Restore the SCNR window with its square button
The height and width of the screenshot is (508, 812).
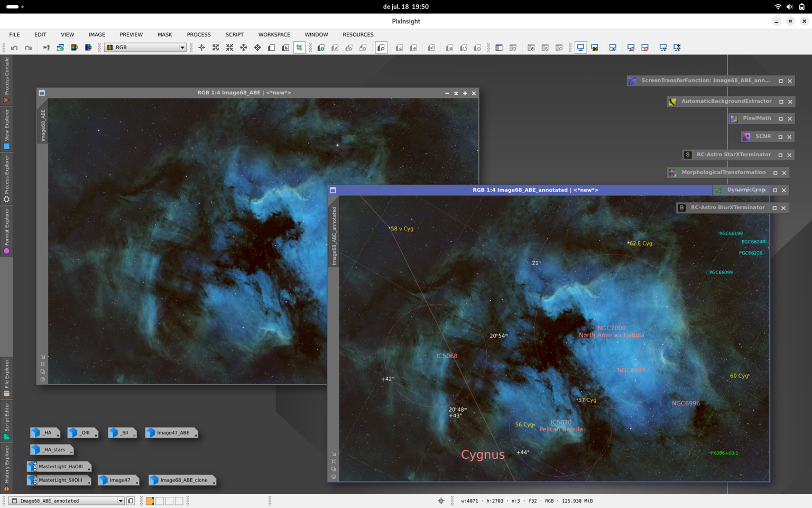pos(781,137)
